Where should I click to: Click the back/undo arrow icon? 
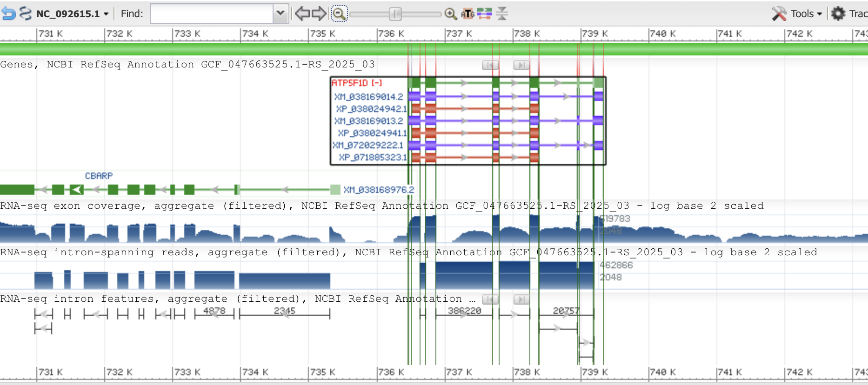tap(8, 13)
